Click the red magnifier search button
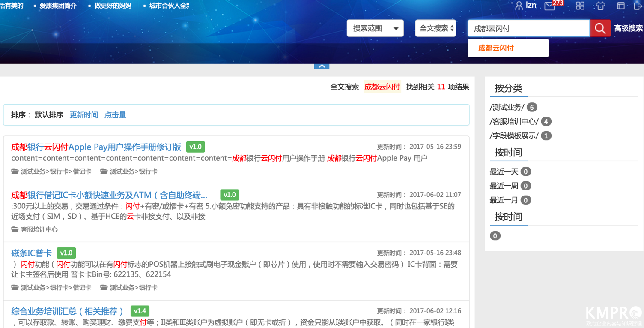Viewport: 644px width, 328px height. click(x=600, y=28)
